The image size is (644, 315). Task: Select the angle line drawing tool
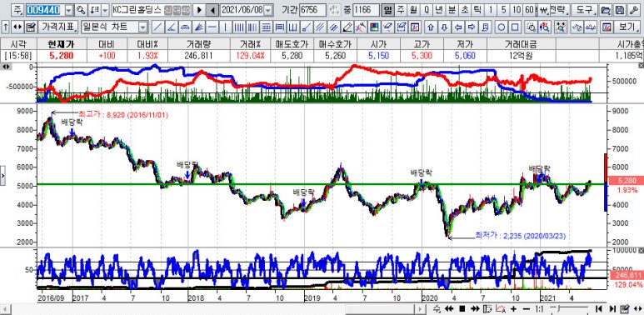[x=172, y=27]
